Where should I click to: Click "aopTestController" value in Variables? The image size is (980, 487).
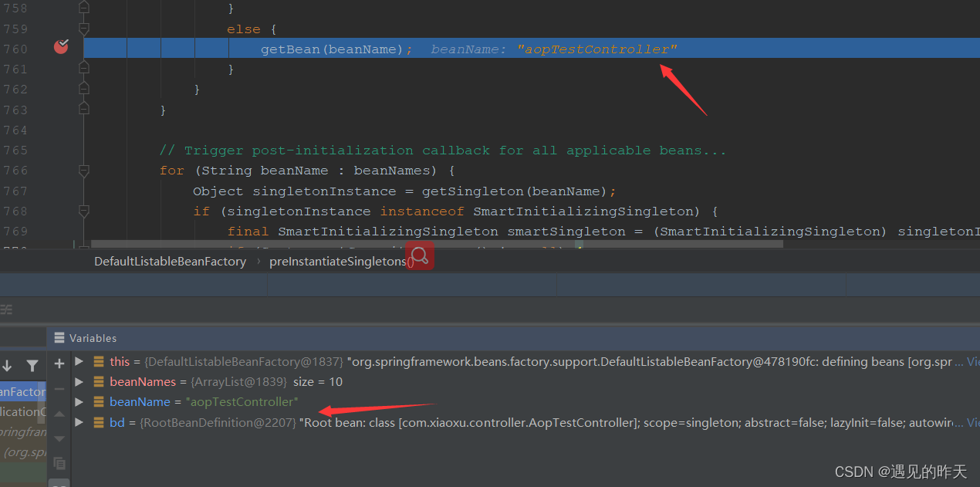coord(242,401)
